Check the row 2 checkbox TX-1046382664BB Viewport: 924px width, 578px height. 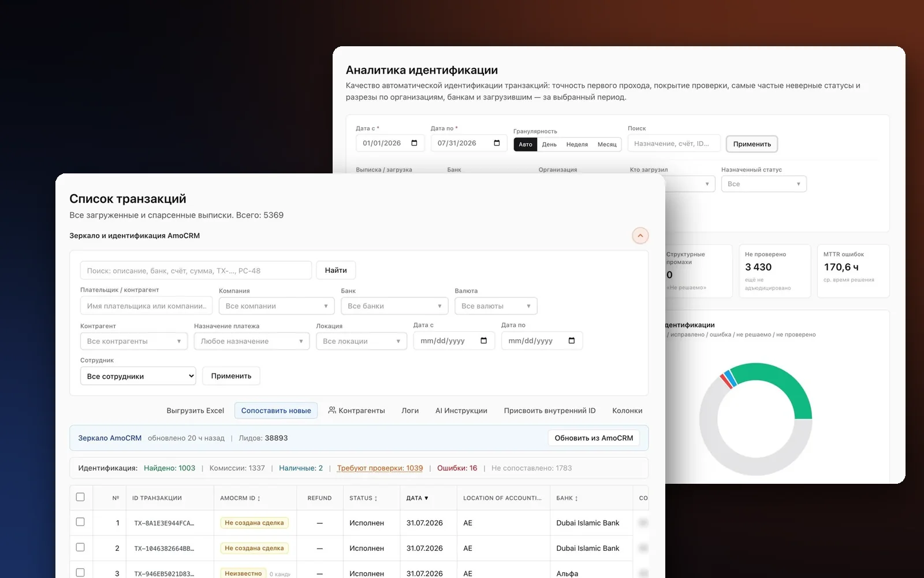click(80, 547)
